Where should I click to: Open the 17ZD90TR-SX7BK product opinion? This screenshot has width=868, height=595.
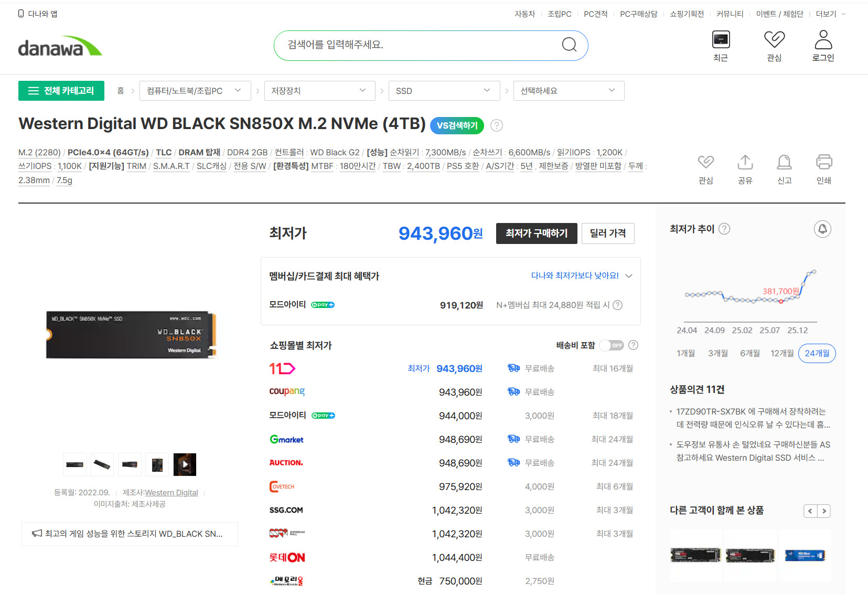[x=753, y=418]
